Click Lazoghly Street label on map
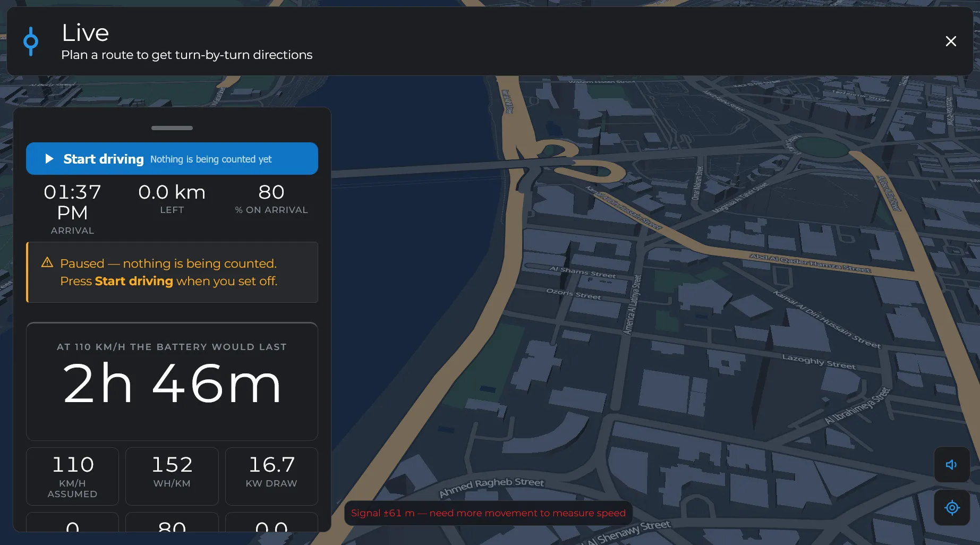Image resolution: width=980 pixels, height=545 pixels. (x=819, y=362)
